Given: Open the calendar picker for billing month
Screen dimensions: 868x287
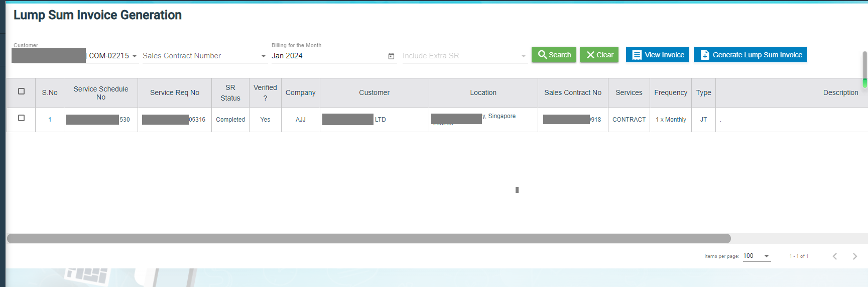Looking at the screenshot, I should click(391, 56).
